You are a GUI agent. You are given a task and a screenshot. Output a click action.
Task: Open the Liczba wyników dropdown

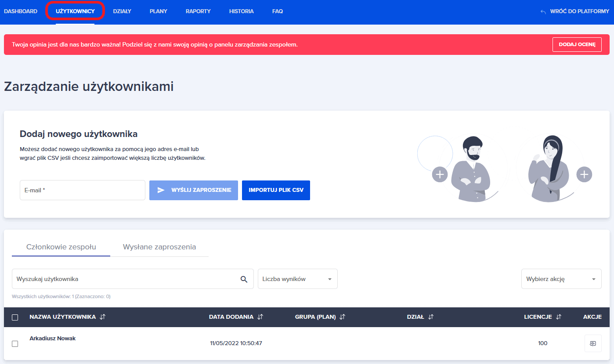[297, 279]
